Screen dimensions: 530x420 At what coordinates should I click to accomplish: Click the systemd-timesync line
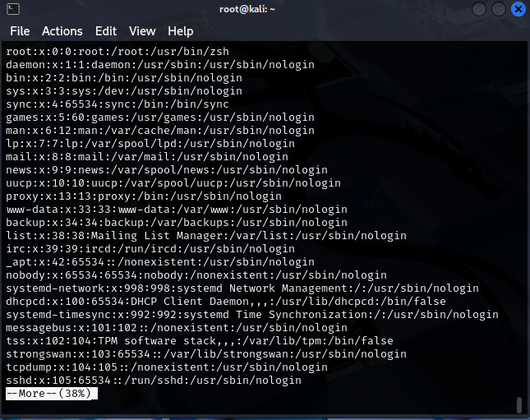pos(252,315)
